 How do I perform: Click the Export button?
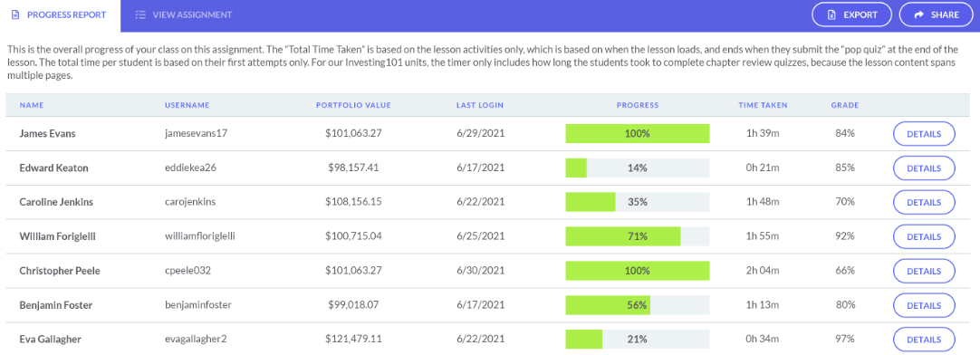click(852, 15)
